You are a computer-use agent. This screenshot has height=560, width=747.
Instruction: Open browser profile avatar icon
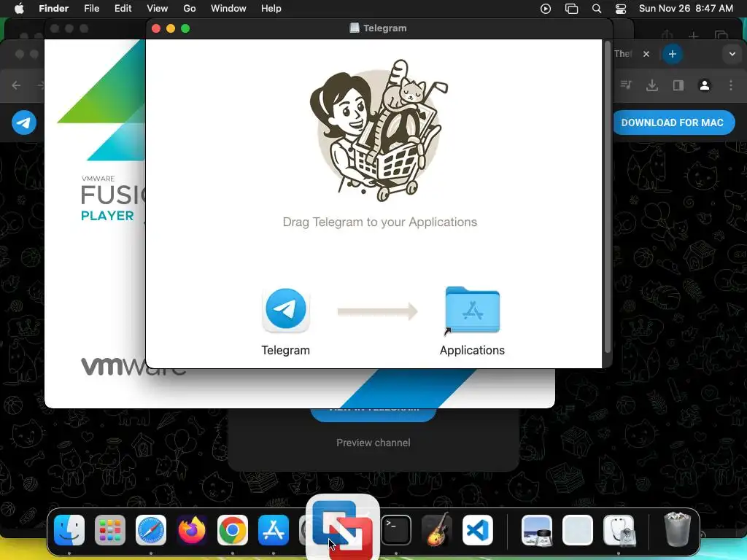pyautogui.click(x=705, y=85)
